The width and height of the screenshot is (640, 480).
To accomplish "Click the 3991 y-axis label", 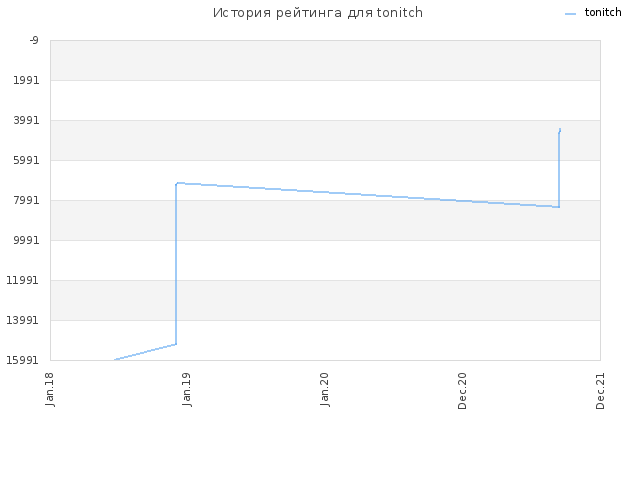I will coord(26,120).
